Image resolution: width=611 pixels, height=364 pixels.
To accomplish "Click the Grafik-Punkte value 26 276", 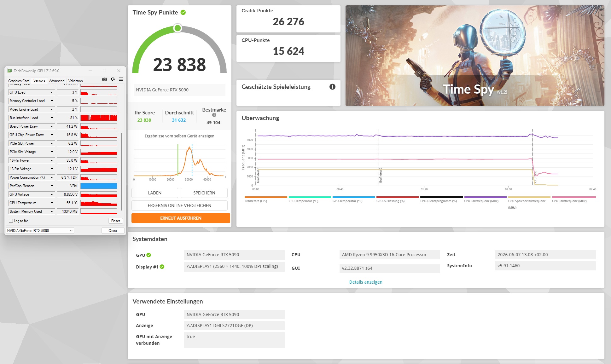I will click(288, 21).
